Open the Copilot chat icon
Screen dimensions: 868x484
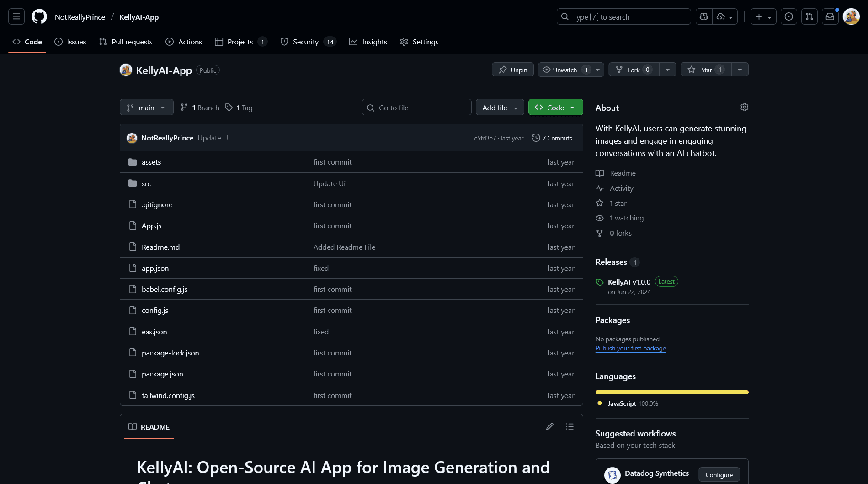(704, 17)
